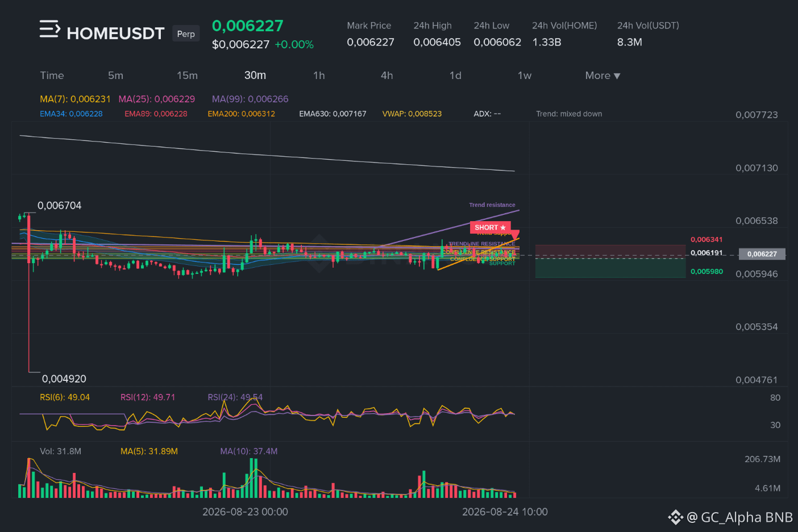Click the volume MA(10) label
798x532 pixels.
coord(249,451)
